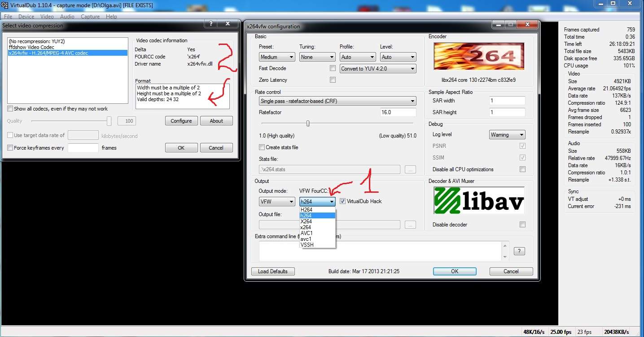Toggle Disable all CPU optimizations
The image size is (644, 337).
(x=522, y=169)
